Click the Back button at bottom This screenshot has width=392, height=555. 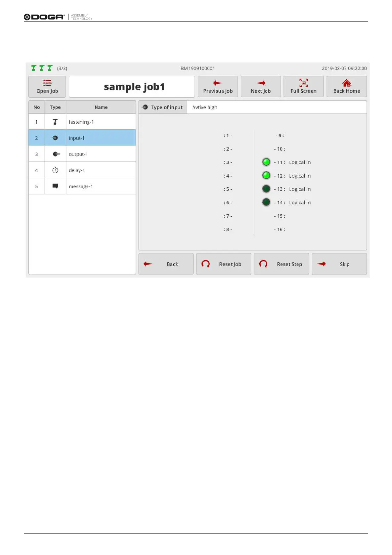click(166, 264)
